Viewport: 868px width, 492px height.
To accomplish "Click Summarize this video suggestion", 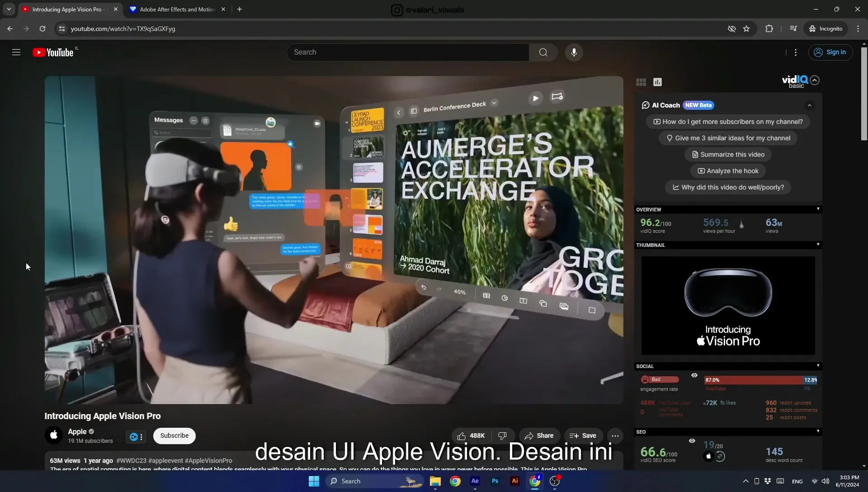I will [728, 154].
